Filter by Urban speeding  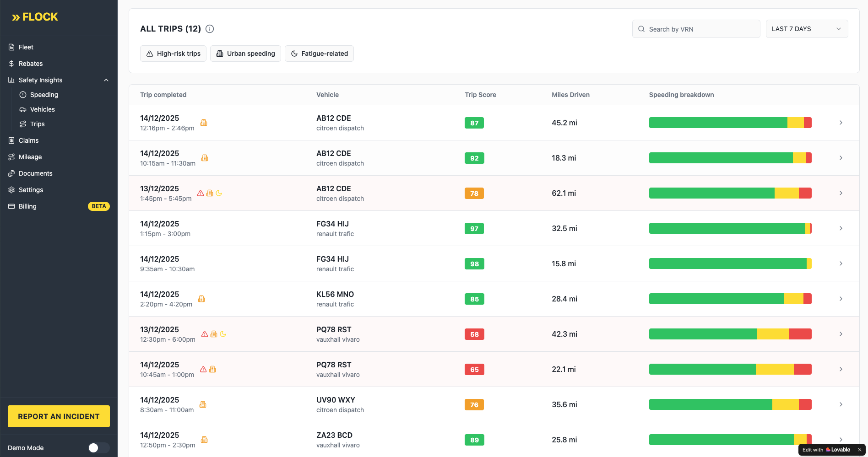point(245,54)
